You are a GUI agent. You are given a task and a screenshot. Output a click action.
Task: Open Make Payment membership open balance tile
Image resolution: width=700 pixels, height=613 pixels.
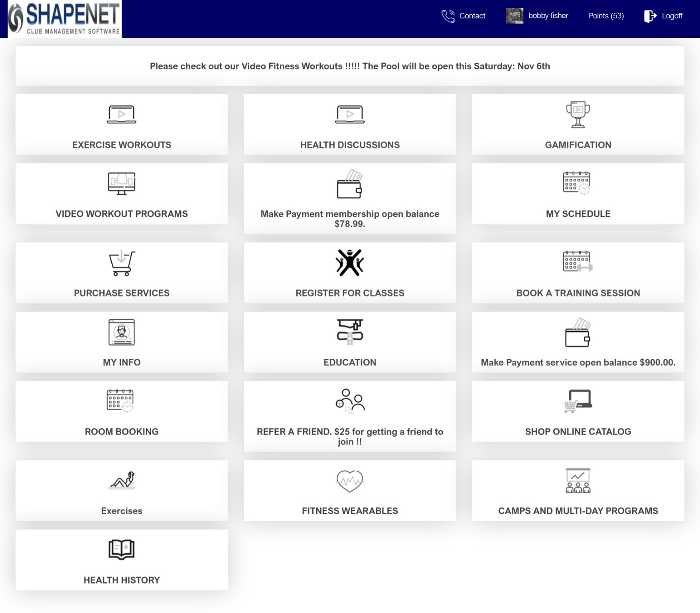point(349,197)
